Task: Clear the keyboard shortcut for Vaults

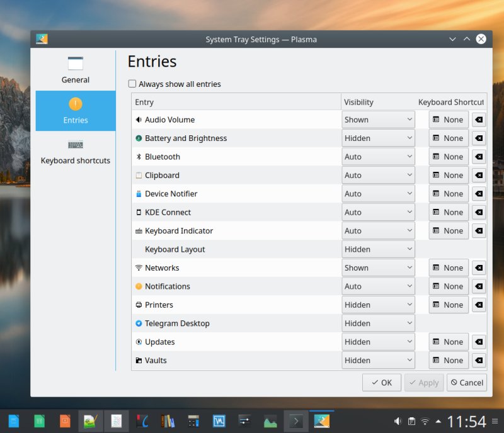Action: (479, 360)
